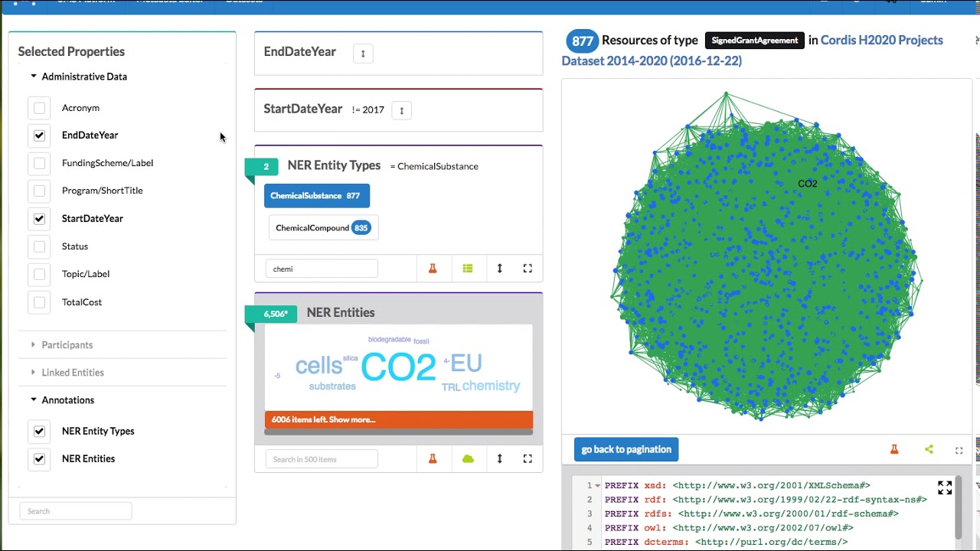This screenshot has height=551, width=980.
Task: Click the CO2 node label in graph
Action: click(x=808, y=184)
